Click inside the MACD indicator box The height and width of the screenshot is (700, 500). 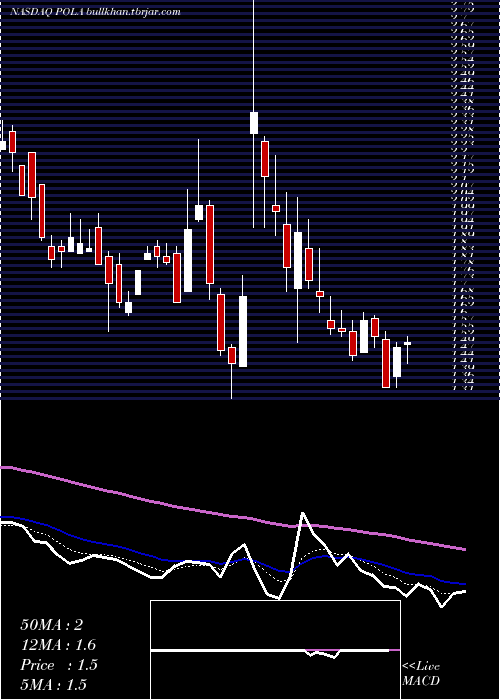pos(275,650)
